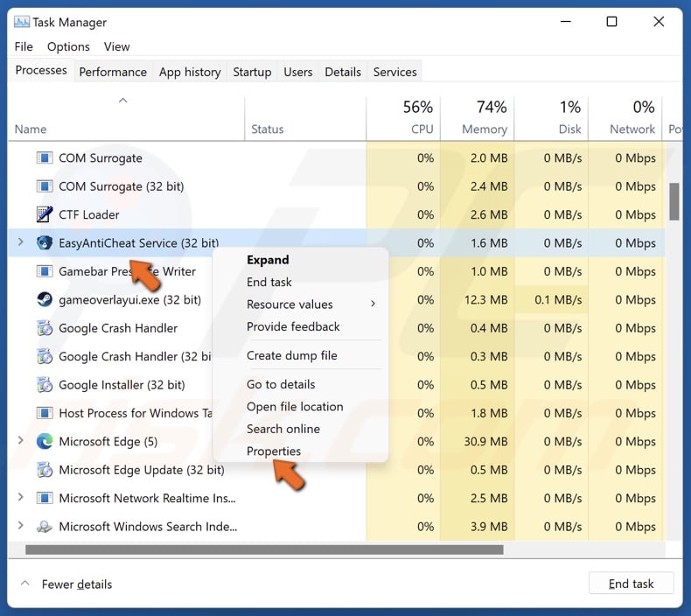Click the Fewer details link
The width and height of the screenshot is (691, 616).
tap(77, 584)
